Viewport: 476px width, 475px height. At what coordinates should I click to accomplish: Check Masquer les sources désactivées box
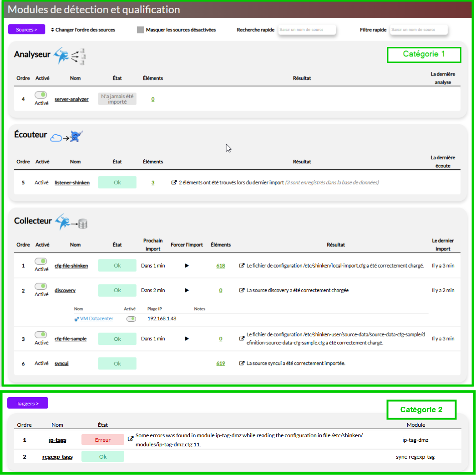coord(141,30)
